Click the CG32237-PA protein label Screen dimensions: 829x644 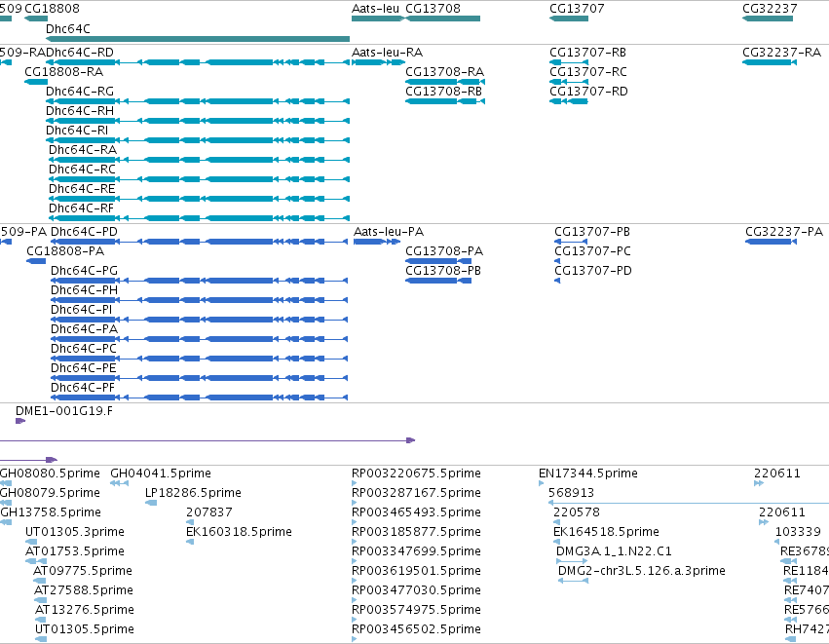(784, 232)
